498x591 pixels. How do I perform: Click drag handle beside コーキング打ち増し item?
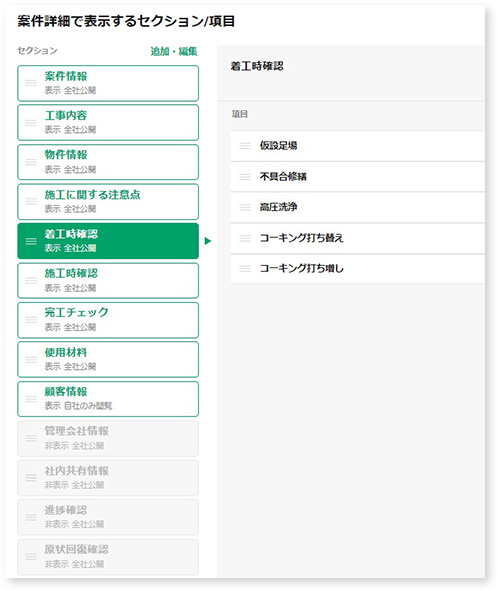tap(245, 269)
